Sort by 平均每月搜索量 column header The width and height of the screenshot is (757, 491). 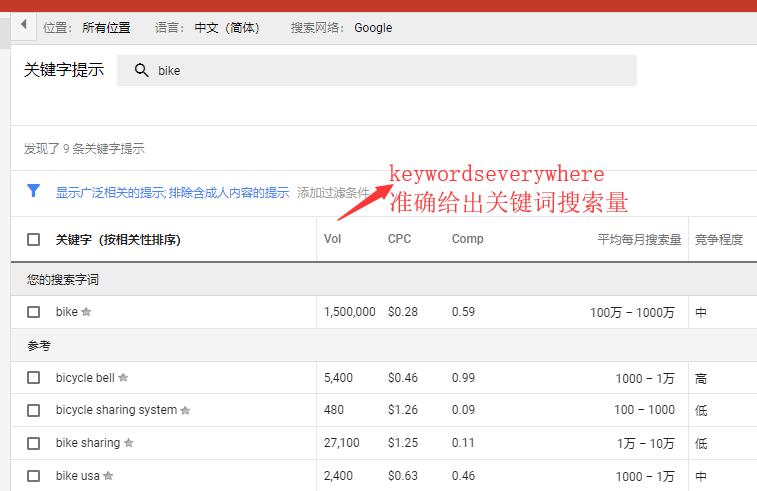click(x=639, y=239)
